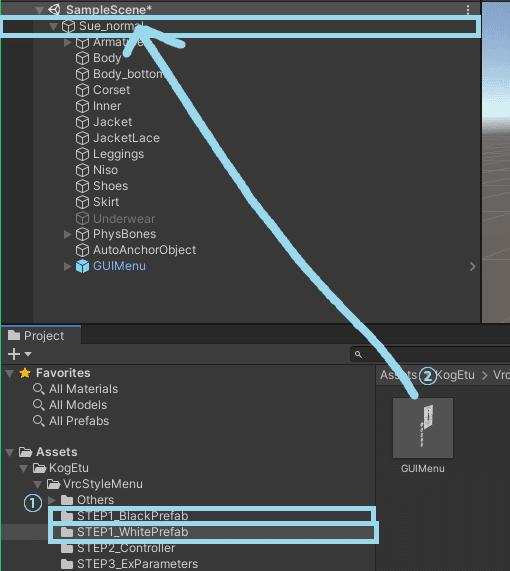Viewport: 510px width, 571px height.
Task: Open All Models saved search
Action: [x=78, y=405]
